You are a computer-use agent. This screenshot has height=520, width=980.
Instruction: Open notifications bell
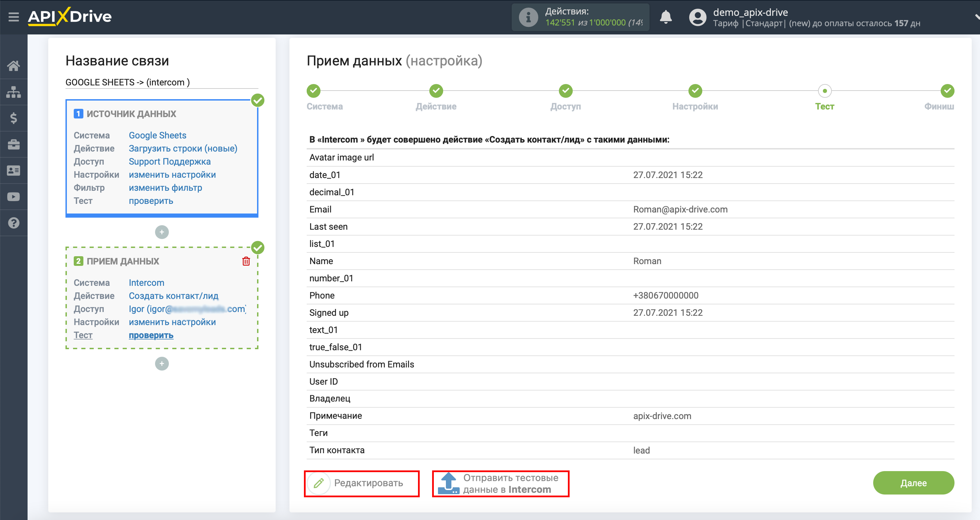665,17
